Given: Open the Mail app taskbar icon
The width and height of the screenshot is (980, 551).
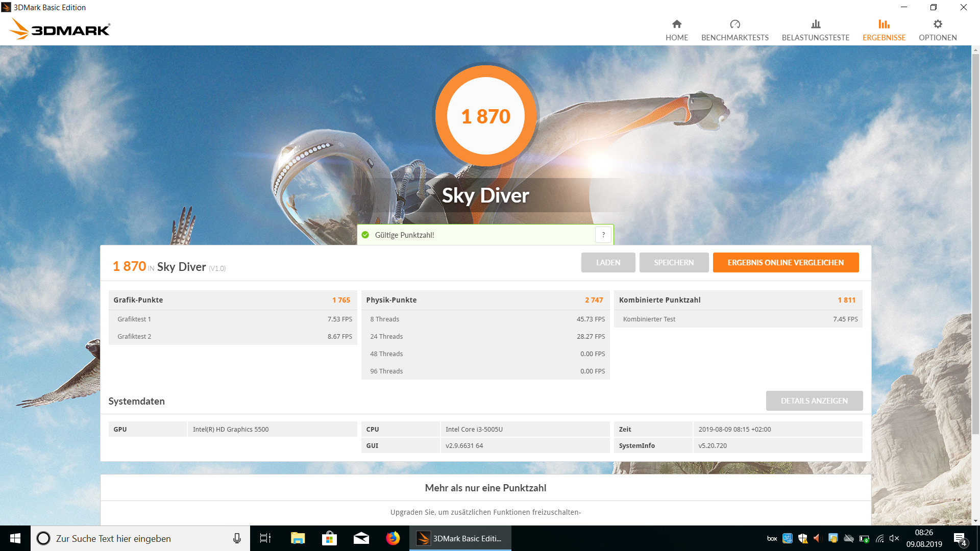Looking at the screenshot, I should point(361,538).
